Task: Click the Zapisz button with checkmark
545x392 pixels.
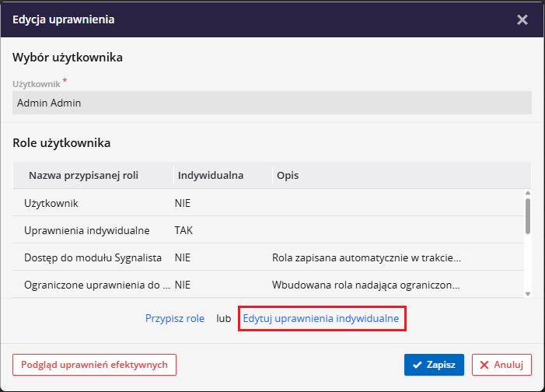Action: click(434, 364)
